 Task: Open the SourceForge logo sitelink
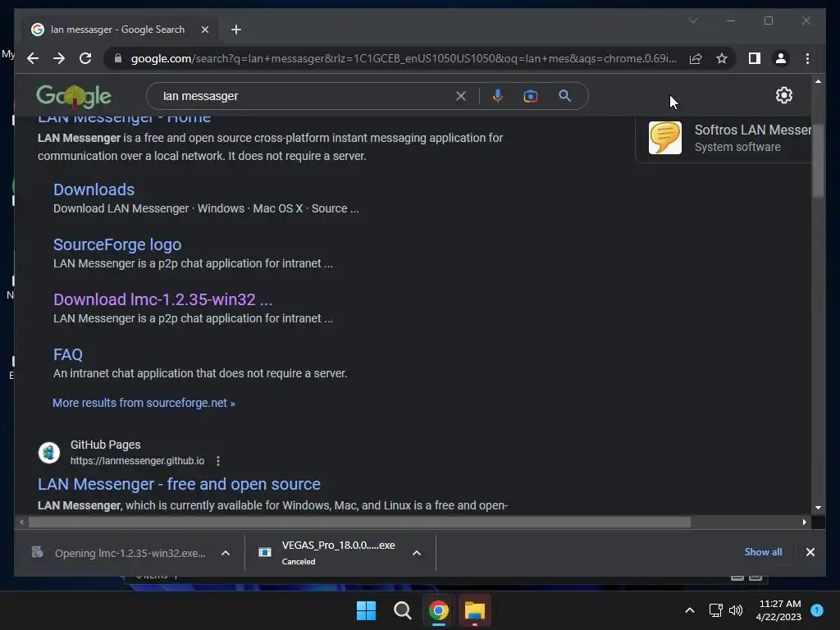[117, 244]
